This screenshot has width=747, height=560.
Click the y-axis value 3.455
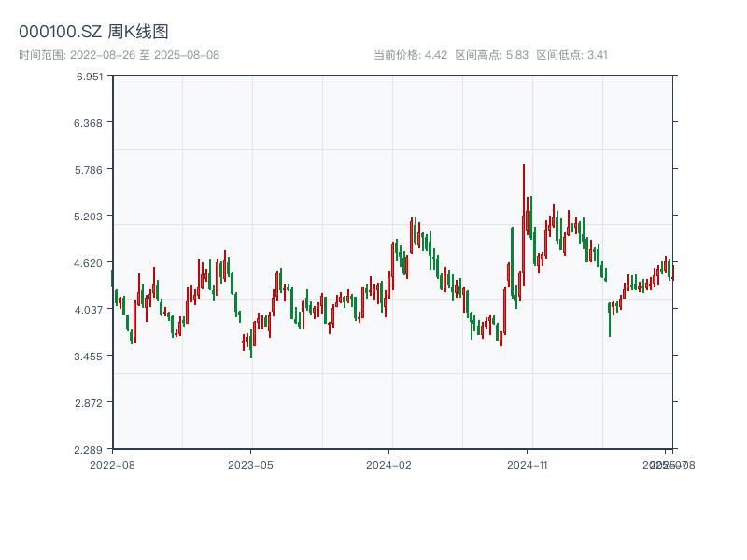(x=88, y=357)
